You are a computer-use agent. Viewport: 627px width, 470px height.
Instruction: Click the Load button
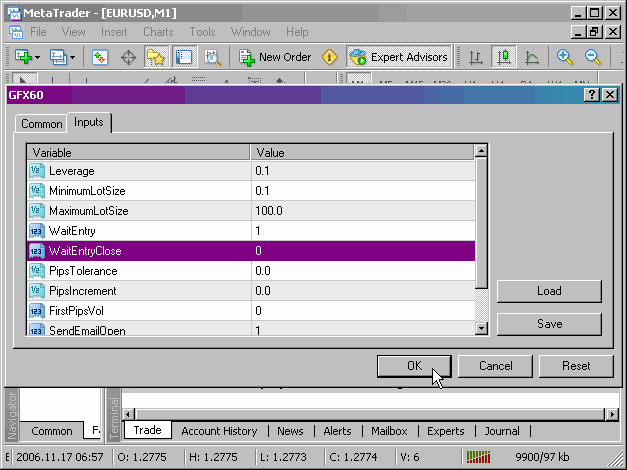click(549, 291)
